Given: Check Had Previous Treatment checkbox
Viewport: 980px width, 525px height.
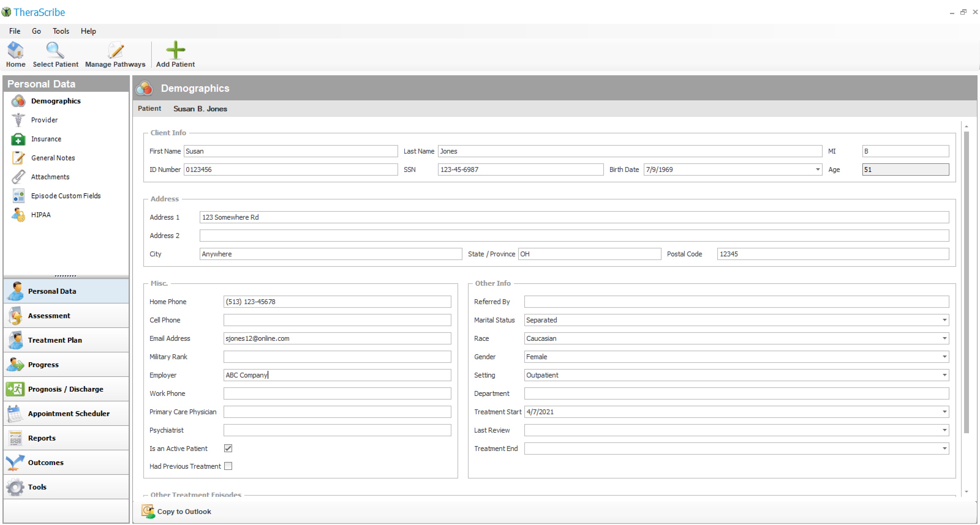Looking at the screenshot, I should point(228,466).
